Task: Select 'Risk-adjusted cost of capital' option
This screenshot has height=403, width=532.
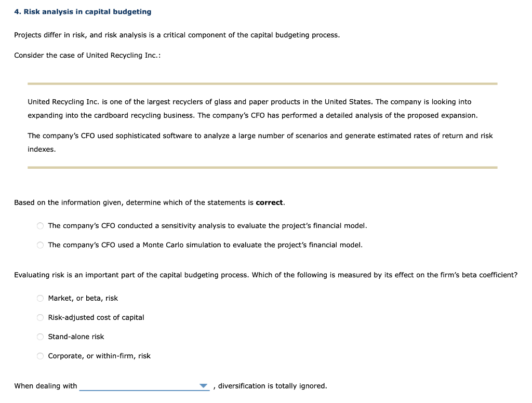Action: coord(40,317)
